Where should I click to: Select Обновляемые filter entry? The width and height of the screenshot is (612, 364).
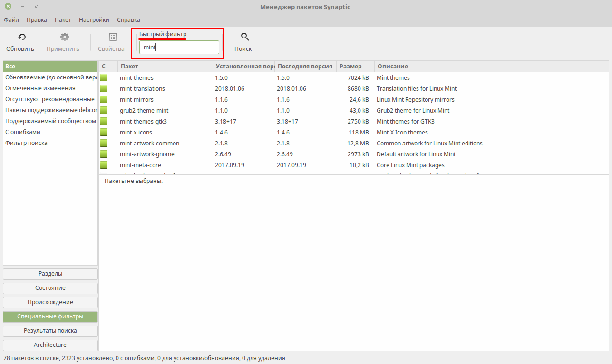pos(50,77)
